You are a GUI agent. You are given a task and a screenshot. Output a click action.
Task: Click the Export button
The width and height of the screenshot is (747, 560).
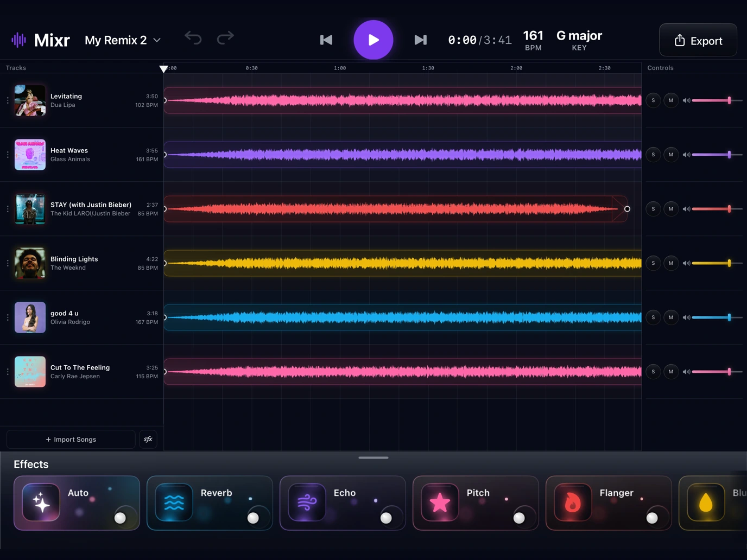click(x=698, y=40)
